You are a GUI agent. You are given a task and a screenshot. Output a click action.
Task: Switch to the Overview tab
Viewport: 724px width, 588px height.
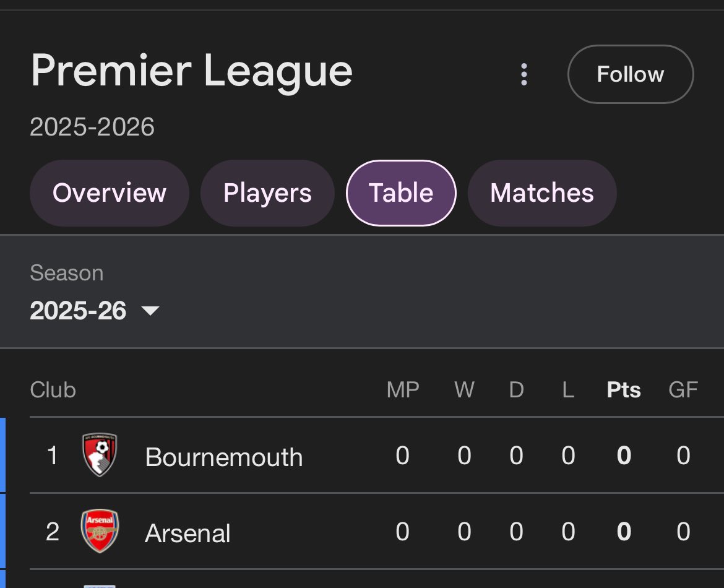pyautogui.click(x=110, y=193)
